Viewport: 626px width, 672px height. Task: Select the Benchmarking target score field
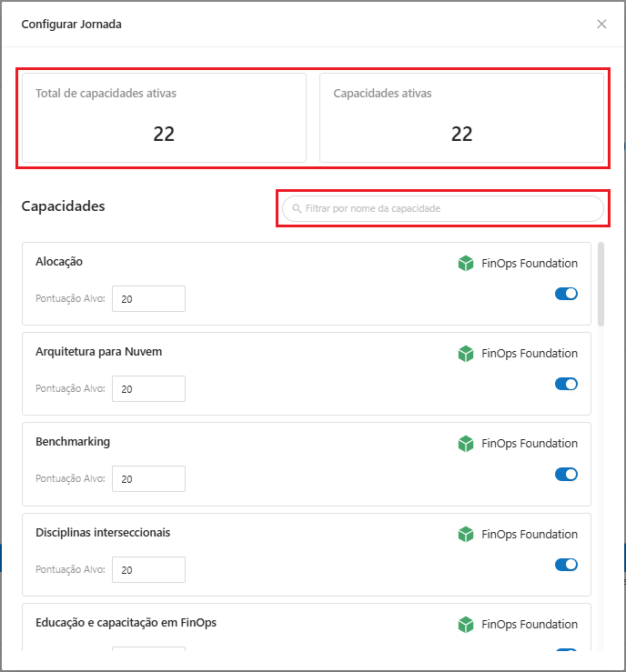tap(148, 478)
